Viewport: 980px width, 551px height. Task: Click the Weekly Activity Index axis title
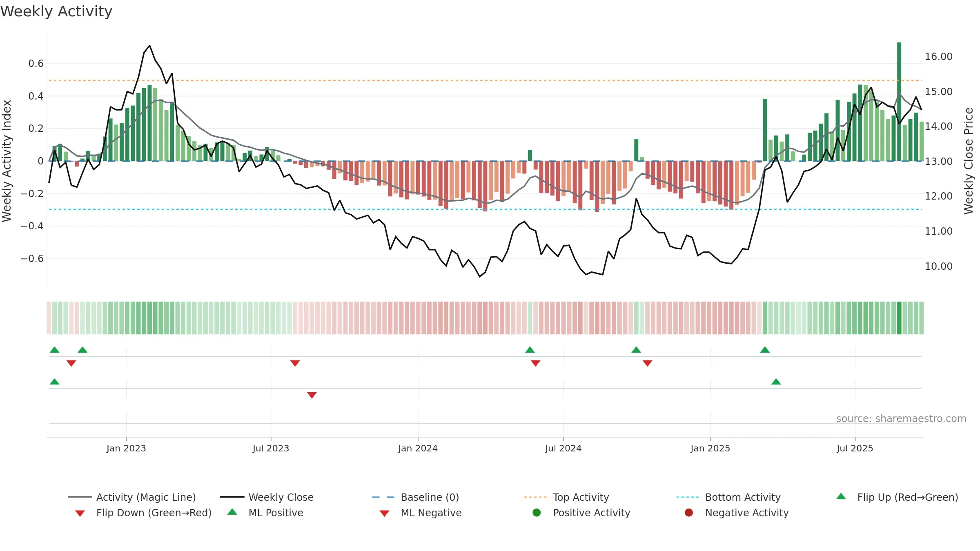coord(7,161)
